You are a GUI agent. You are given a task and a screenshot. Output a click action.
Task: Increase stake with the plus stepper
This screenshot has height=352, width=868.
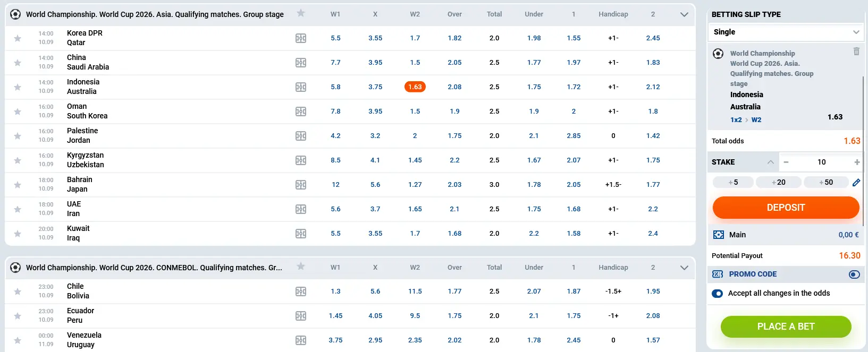pyautogui.click(x=857, y=162)
